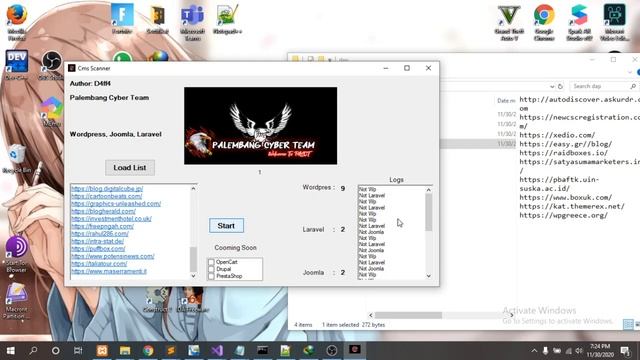This screenshot has height=360, width=640.
Task: Launch the Movavi Video Editor shortcut
Action: coord(614,22)
